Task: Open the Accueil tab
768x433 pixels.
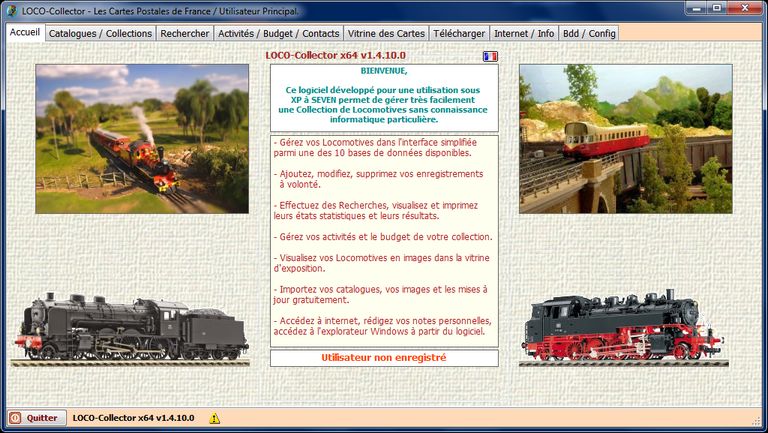Action: [25, 32]
